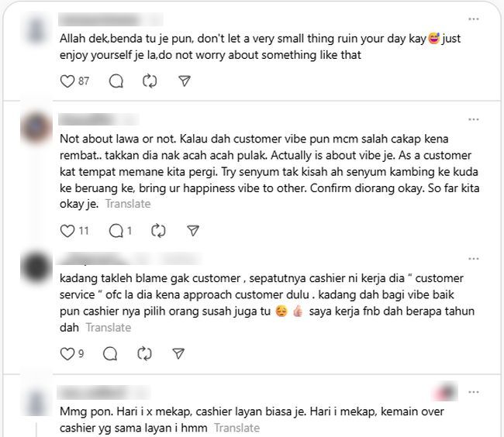
Task: Reply to the 'Allah dek' comment
Action: [x=116, y=81]
